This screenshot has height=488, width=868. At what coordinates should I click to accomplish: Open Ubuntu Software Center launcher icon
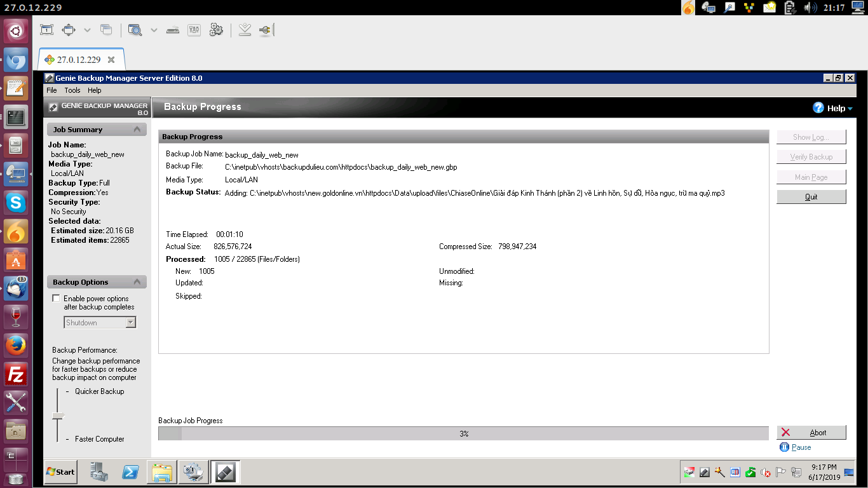tap(16, 260)
